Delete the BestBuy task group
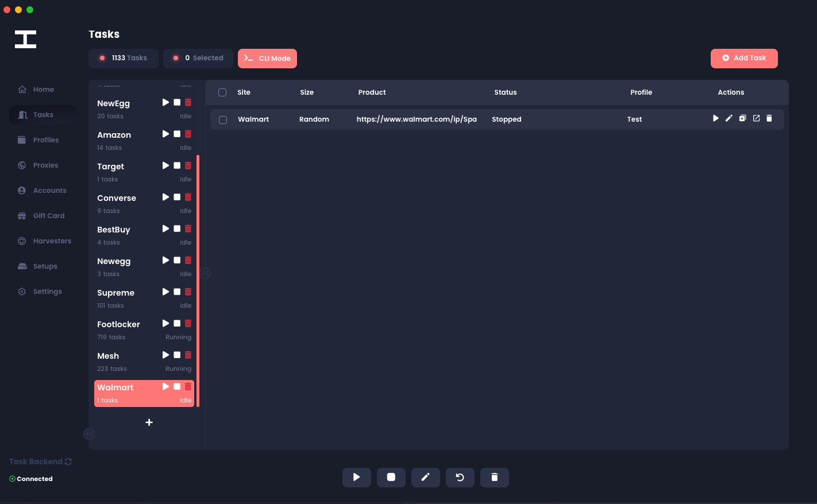This screenshot has height=504, width=817. pyautogui.click(x=188, y=228)
